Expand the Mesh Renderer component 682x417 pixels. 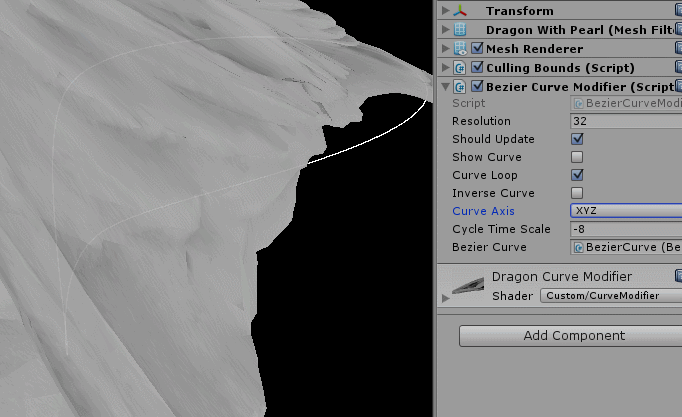click(445, 48)
